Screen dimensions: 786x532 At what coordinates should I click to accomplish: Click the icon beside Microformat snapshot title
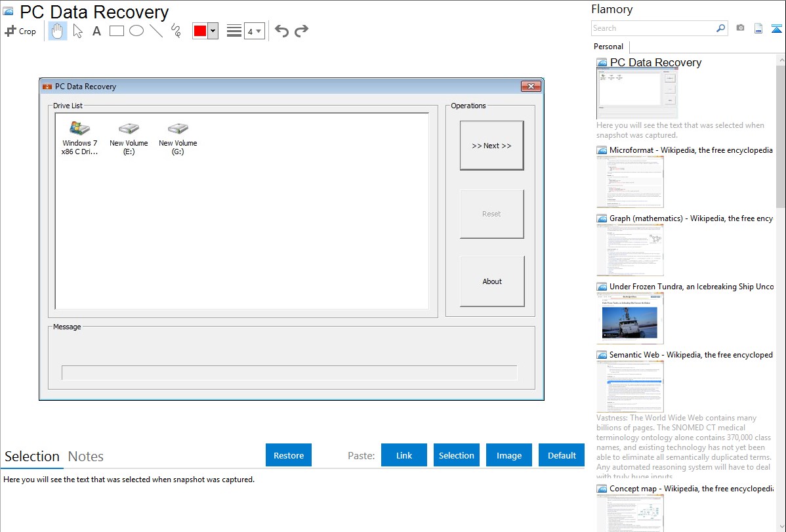click(x=602, y=150)
